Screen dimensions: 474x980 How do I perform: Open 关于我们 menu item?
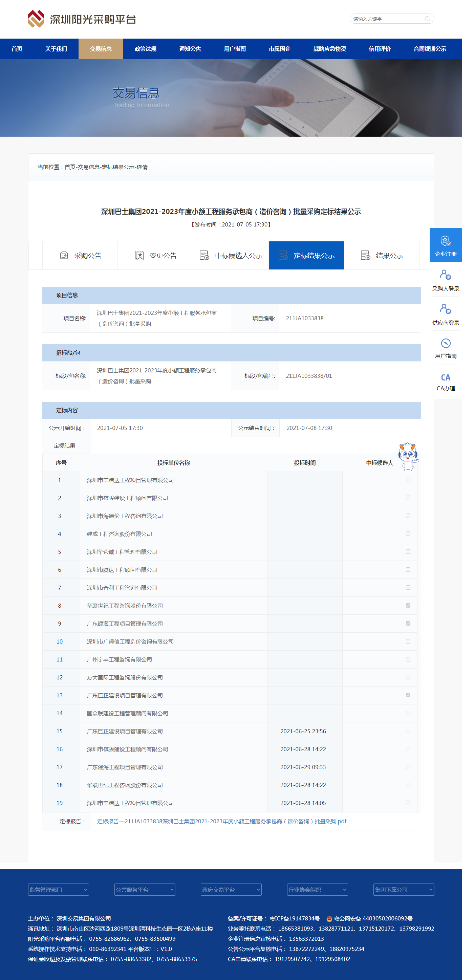click(x=56, y=49)
